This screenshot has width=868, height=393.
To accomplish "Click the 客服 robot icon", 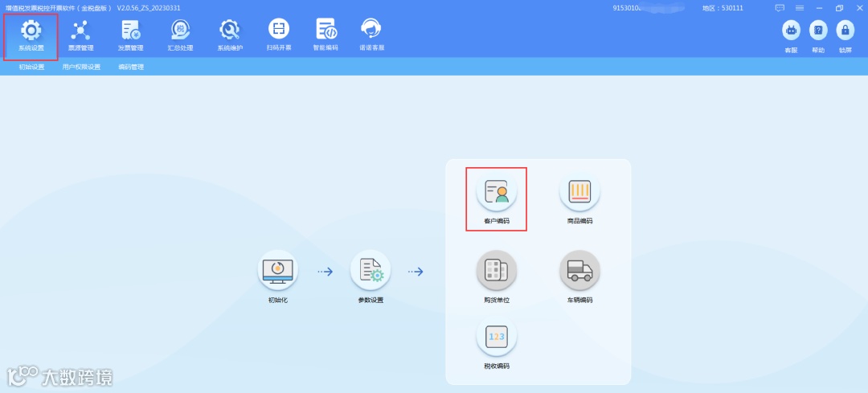I will [791, 31].
